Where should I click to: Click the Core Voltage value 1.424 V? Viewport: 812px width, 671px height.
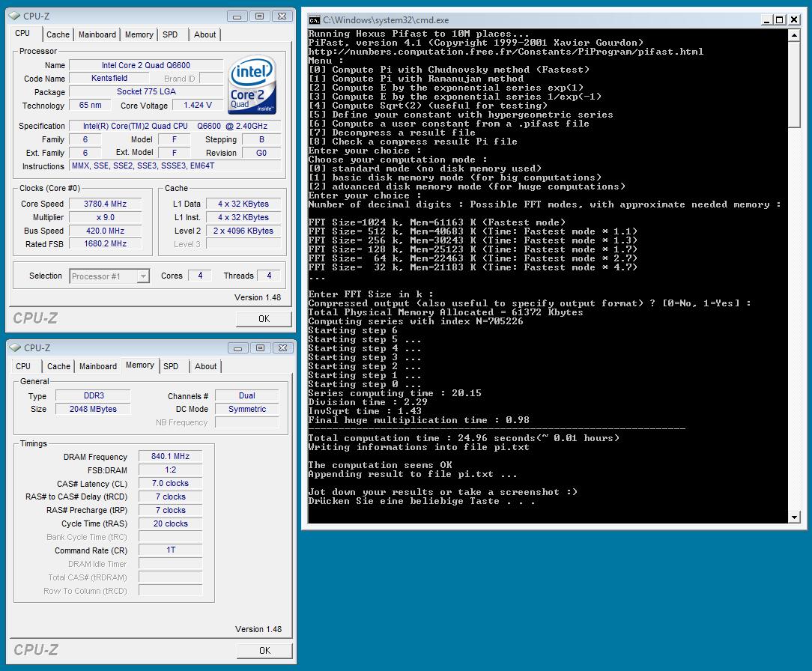pyautogui.click(x=198, y=105)
